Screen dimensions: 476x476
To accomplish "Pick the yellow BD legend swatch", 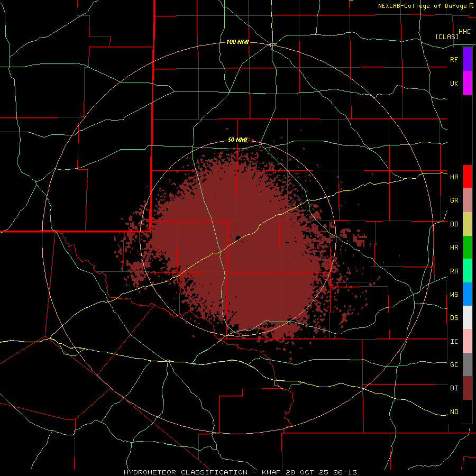I will click(467, 224).
